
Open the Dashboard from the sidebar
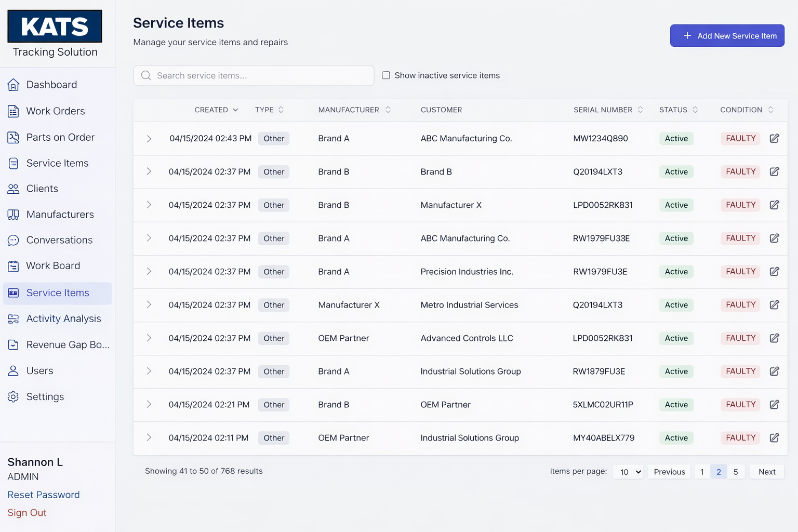[x=51, y=84]
